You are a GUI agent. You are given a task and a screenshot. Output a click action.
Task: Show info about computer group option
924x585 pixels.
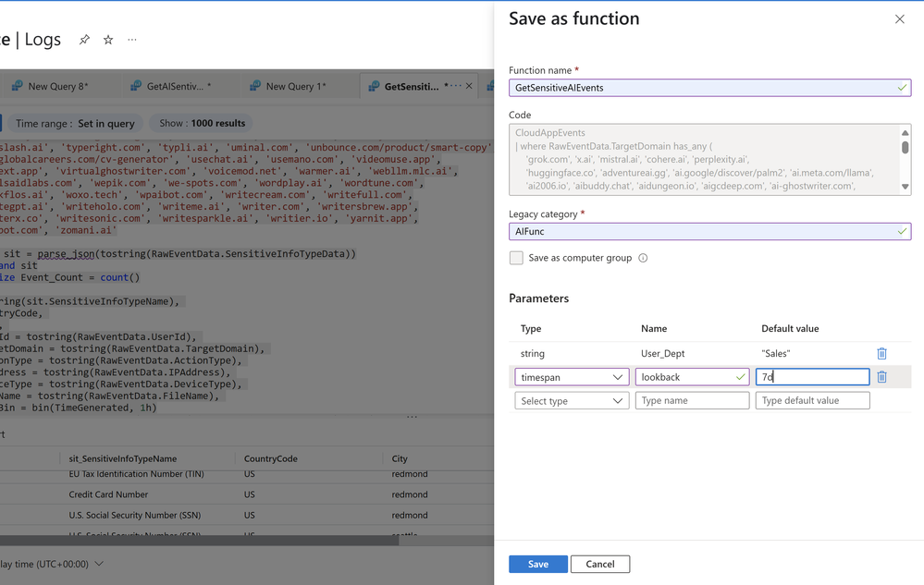point(643,258)
